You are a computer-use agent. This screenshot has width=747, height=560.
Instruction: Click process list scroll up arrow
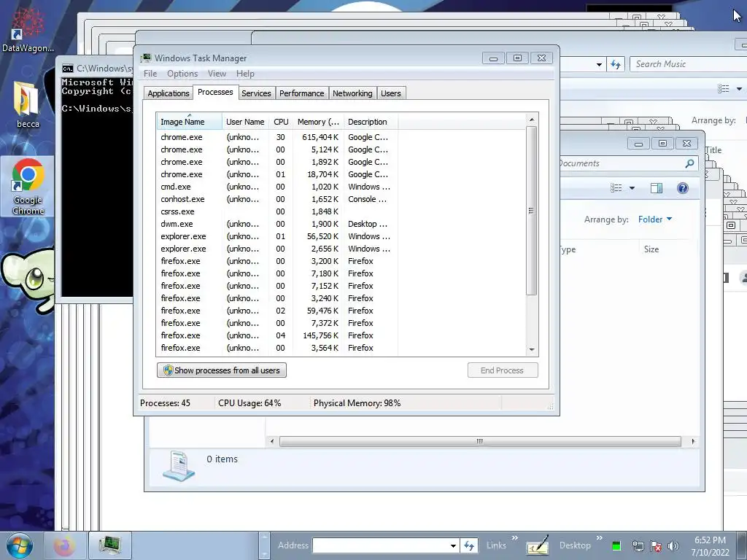click(x=532, y=120)
